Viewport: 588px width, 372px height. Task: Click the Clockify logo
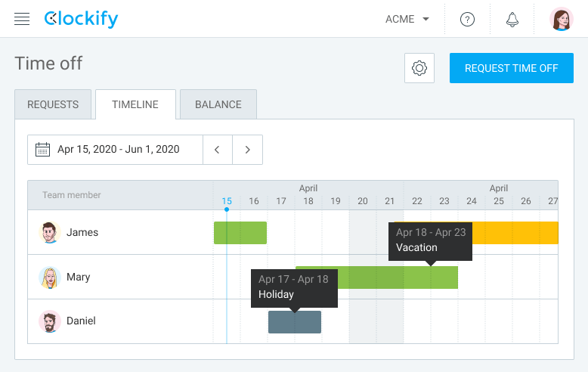(81, 19)
